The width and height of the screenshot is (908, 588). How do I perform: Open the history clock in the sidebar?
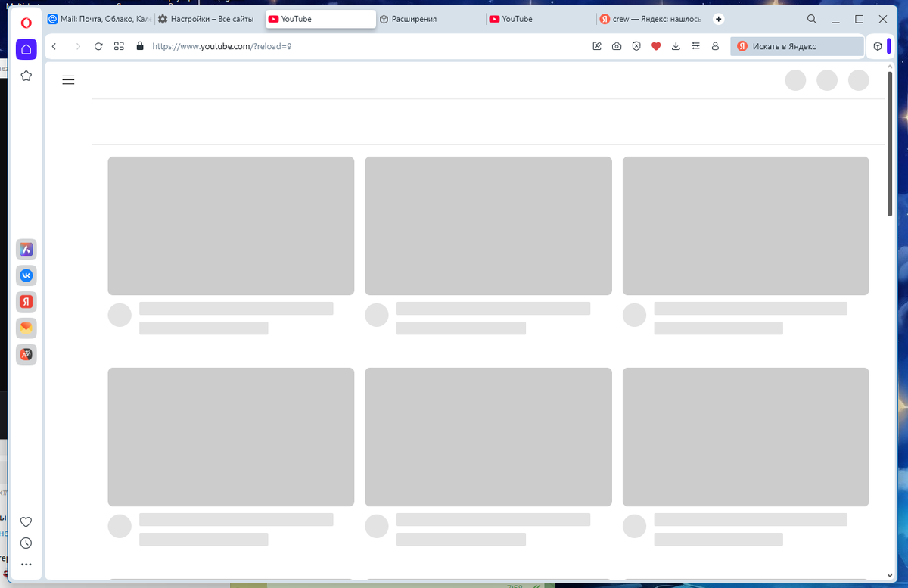tap(26, 543)
